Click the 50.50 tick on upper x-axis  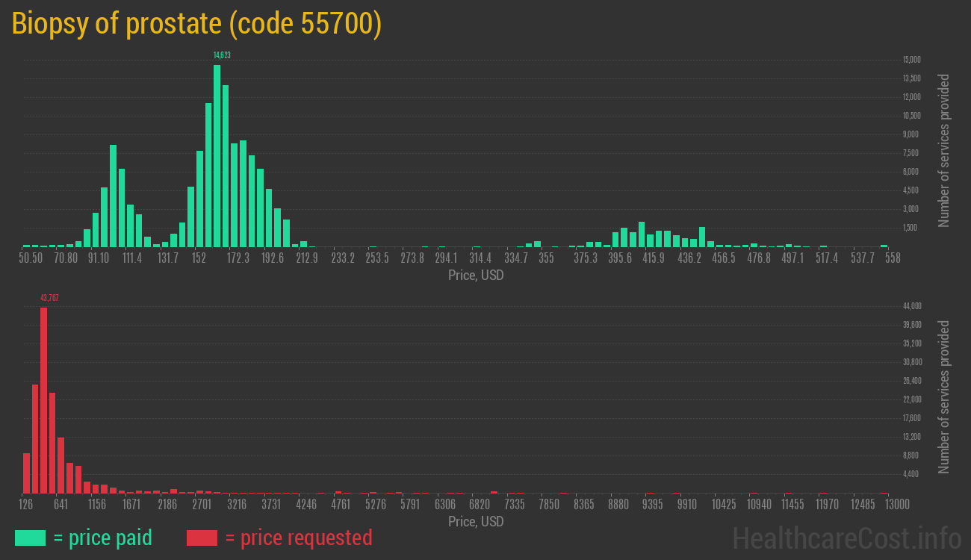(x=31, y=258)
